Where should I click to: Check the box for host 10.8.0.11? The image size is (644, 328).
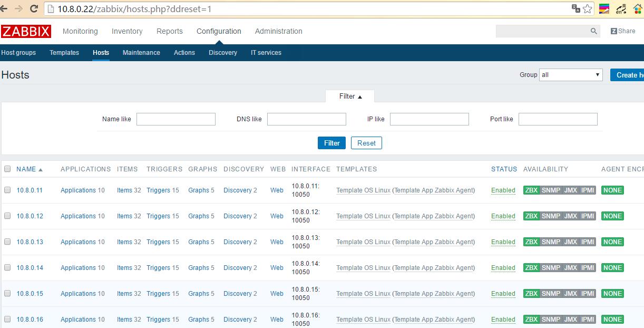tap(7, 190)
